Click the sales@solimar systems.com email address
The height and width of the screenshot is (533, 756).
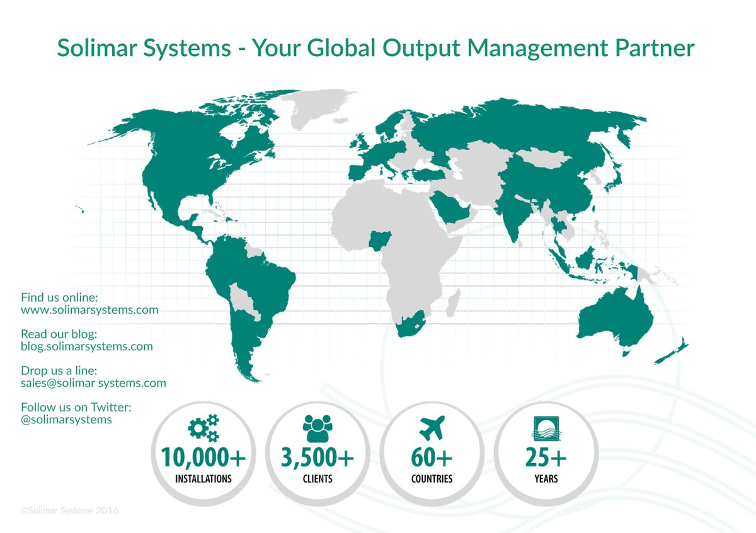tap(93, 383)
